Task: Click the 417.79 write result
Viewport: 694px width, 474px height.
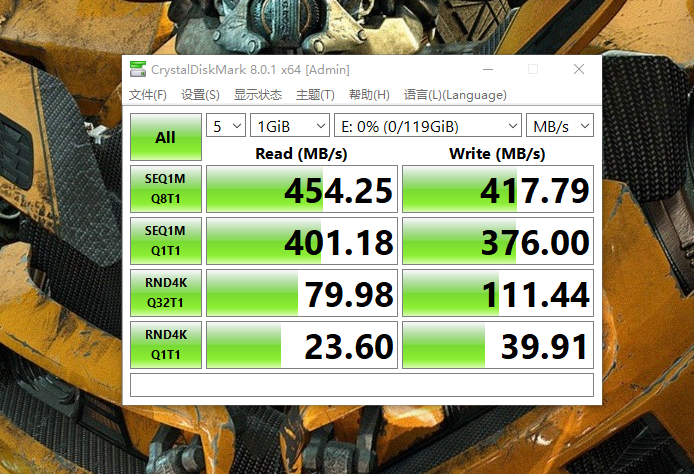Action: (498, 189)
